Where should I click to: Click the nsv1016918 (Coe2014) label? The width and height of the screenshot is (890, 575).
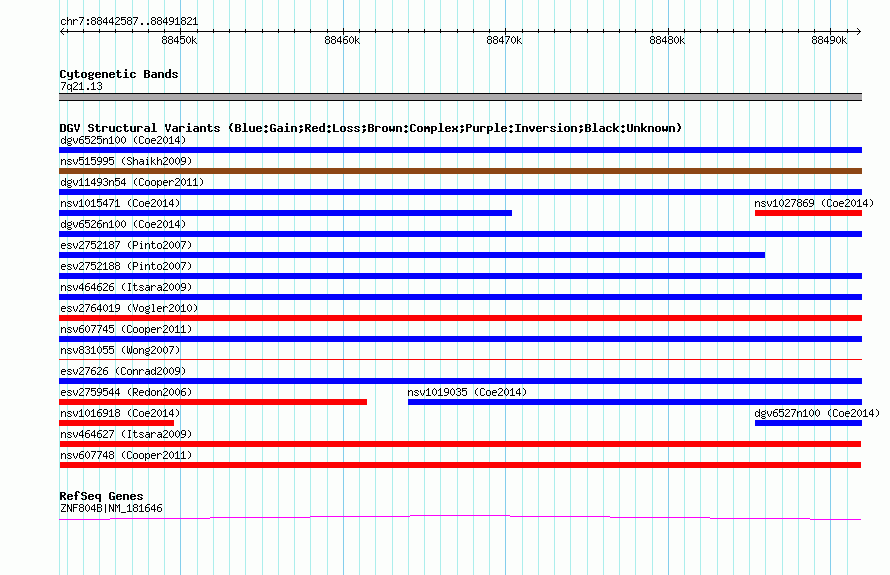point(120,413)
